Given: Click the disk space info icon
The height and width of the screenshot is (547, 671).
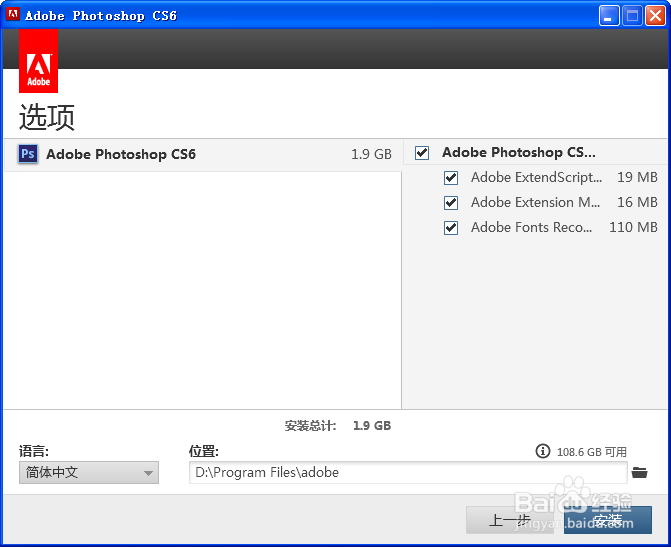Looking at the screenshot, I should tap(543, 451).
